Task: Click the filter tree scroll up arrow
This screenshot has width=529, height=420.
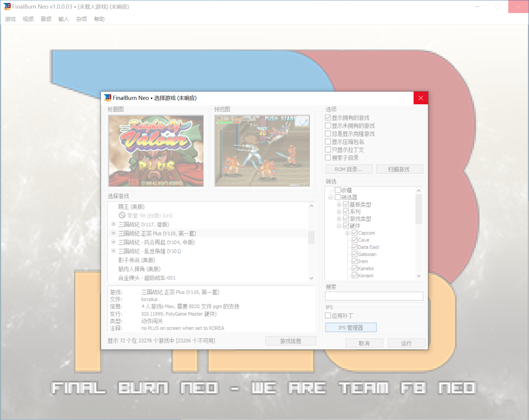Action: click(x=419, y=191)
